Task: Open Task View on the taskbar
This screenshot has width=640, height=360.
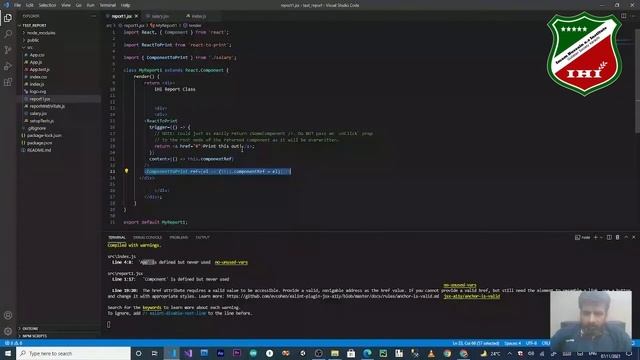Action: 155,353
